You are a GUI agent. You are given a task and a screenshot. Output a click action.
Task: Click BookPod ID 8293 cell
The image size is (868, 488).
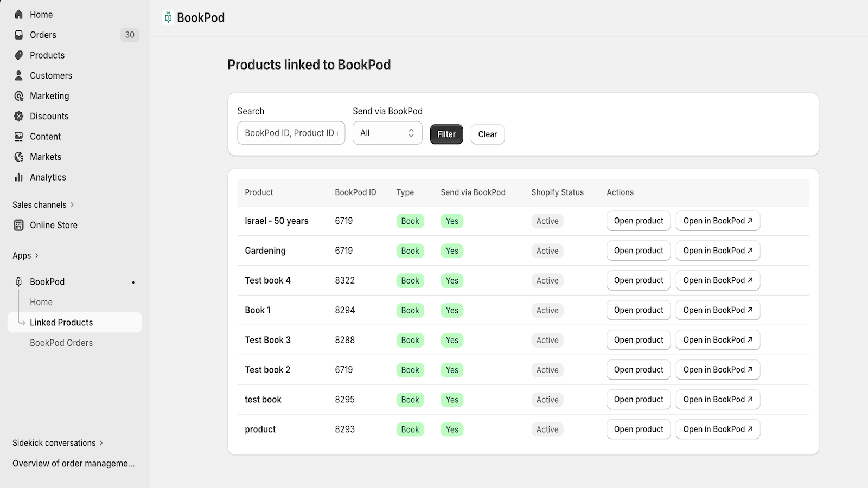click(x=345, y=429)
